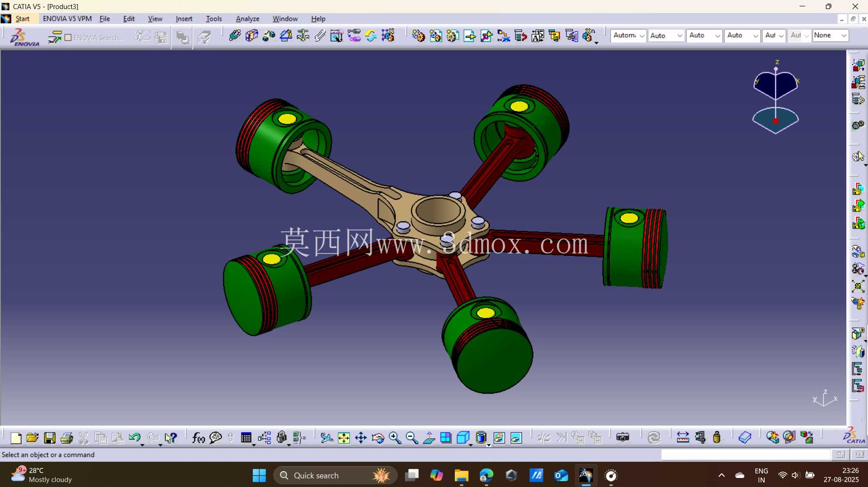Viewport: 868px width, 487px height.
Task: Expand the Undo history arrow
Action: pyautogui.click(x=142, y=445)
